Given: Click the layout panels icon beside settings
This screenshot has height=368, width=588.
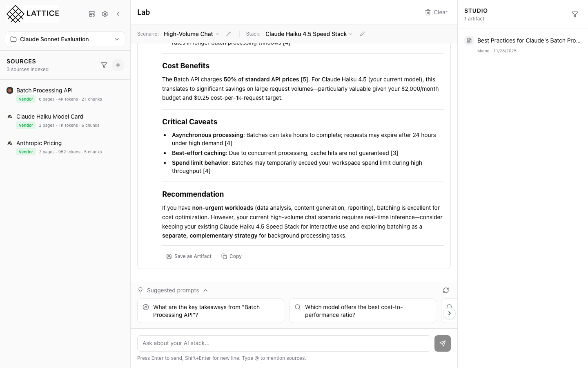Looking at the screenshot, I should 92,14.
